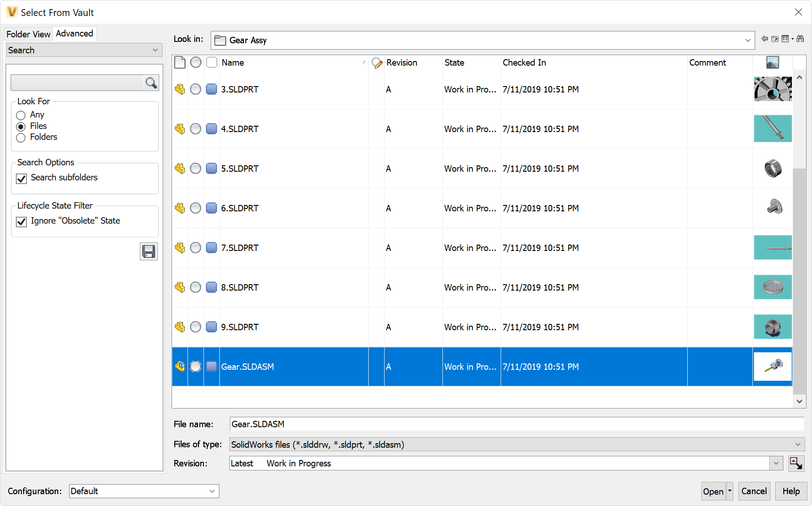Screen dimensions: 812x506
Task: Open the Views dropdown arrow
Action: [x=792, y=39]
